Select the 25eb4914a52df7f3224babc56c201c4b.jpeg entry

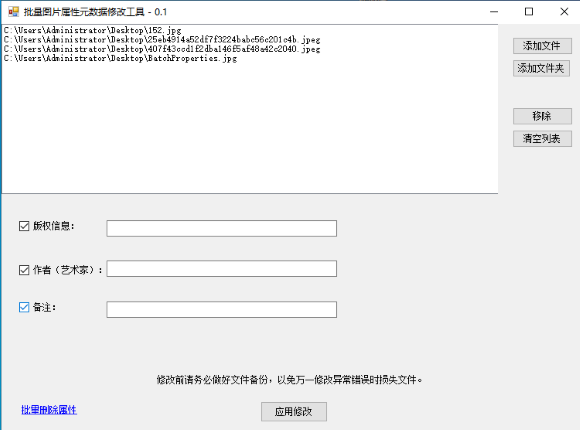pos(162,40)
